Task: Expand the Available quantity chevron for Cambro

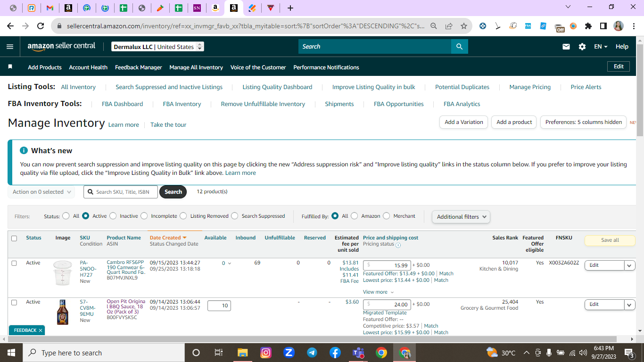Action: pos(230,263)
